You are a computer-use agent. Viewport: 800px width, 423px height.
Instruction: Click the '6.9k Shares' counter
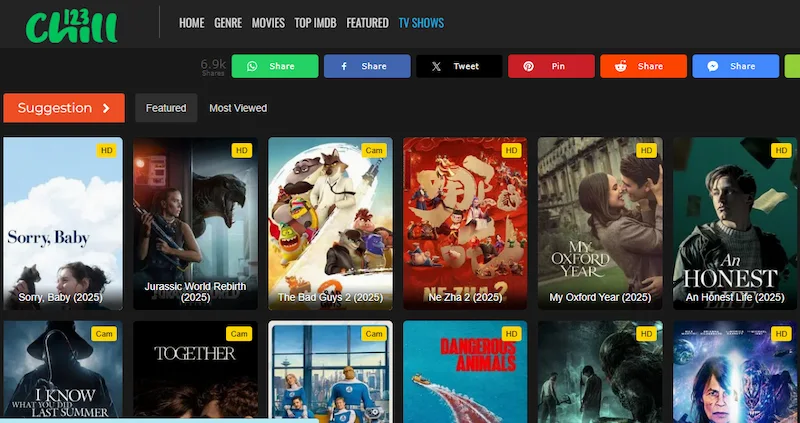(x=213, y=67)
